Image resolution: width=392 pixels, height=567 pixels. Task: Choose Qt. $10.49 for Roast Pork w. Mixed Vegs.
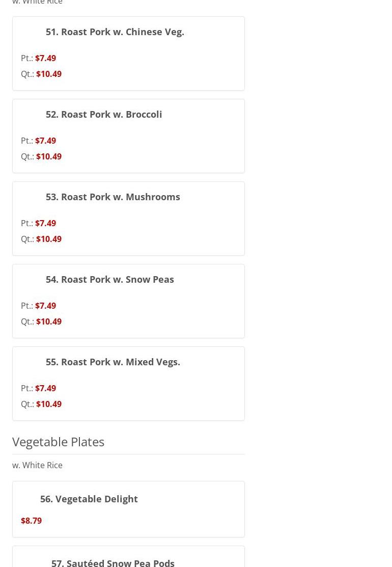pos(41,404)
